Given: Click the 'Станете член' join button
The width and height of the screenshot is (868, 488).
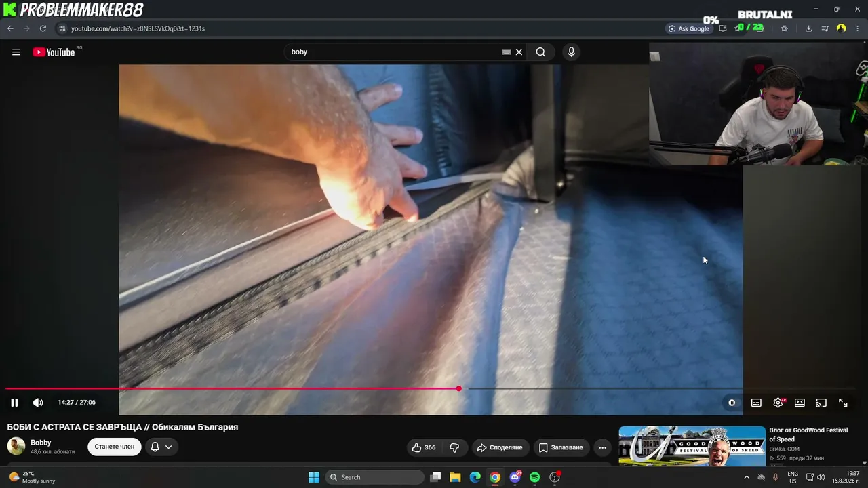Looking at the screenshot, I should click(x=115, y=447).
